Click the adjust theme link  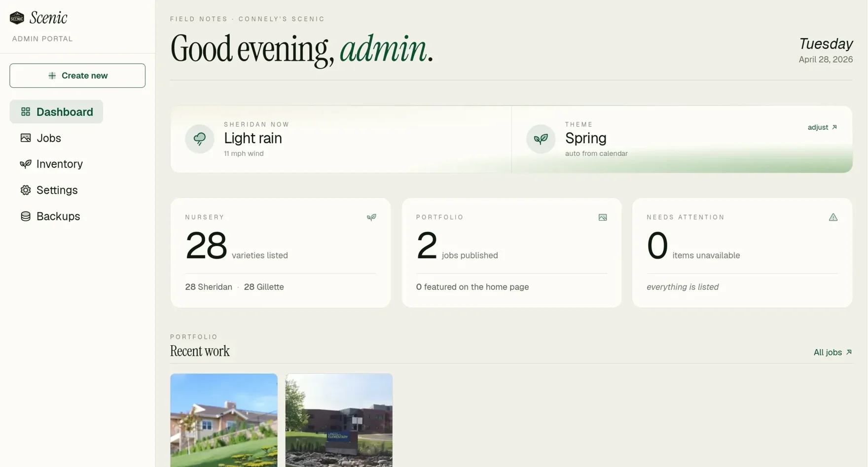click(822, 127)
